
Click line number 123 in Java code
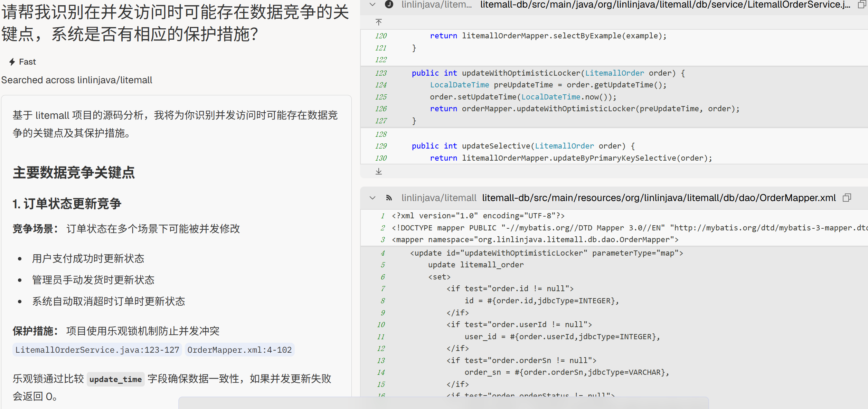tap(381, 73)
